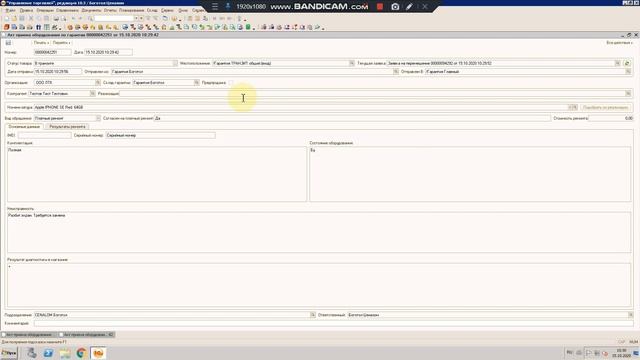Click the new document toolbar icon
640x360 pixels.
(x=7, y=19)
